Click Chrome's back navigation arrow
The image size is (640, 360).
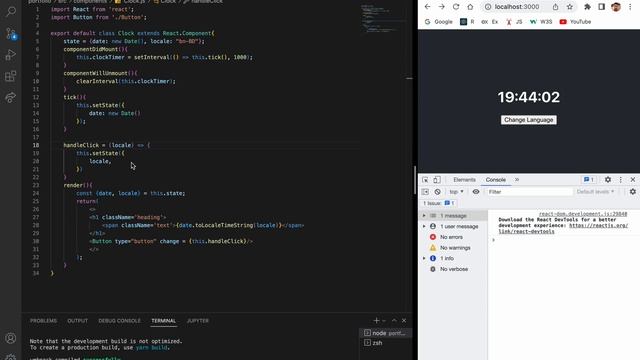[x=427, y=7]
